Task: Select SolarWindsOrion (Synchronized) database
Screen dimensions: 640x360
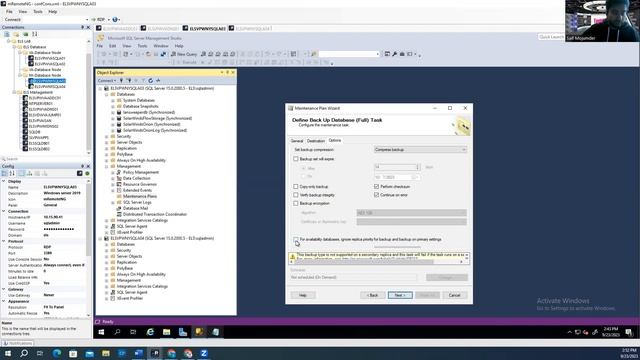Action: [151, 124]
